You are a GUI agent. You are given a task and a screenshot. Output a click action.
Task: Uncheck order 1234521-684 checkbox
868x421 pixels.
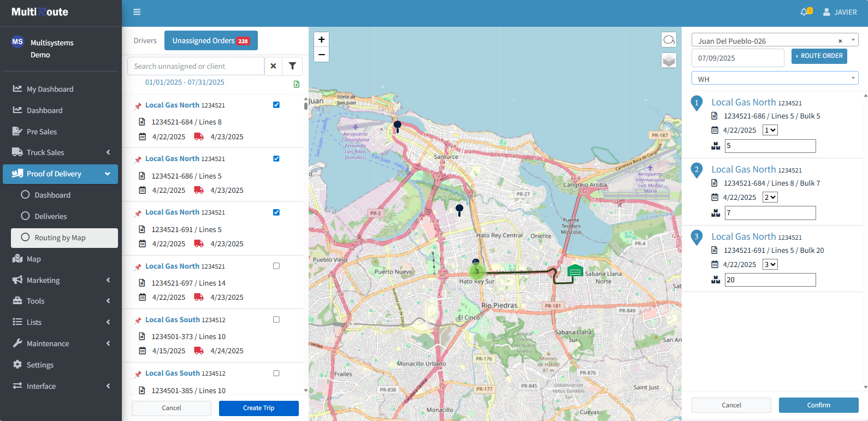click(x=276, y=105)
